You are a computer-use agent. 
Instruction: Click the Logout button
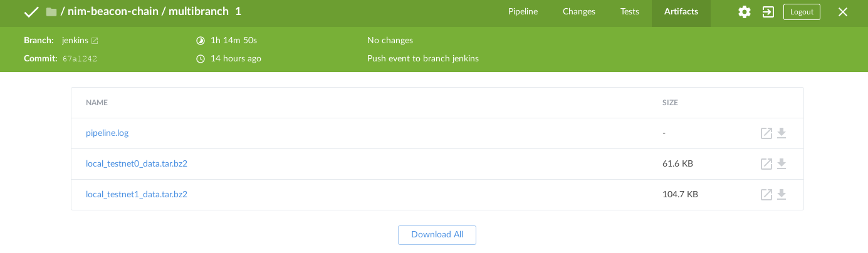pyautogui.click(x=802, y=12)
